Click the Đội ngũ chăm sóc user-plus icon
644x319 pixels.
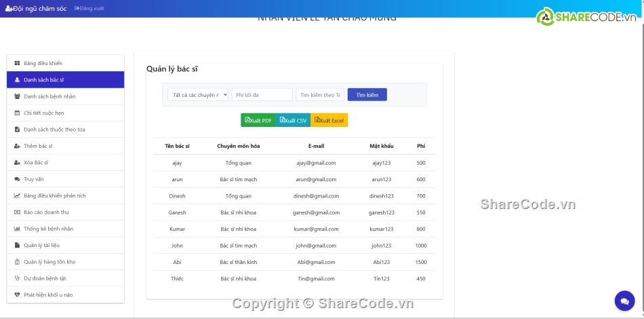click(9, 9)
